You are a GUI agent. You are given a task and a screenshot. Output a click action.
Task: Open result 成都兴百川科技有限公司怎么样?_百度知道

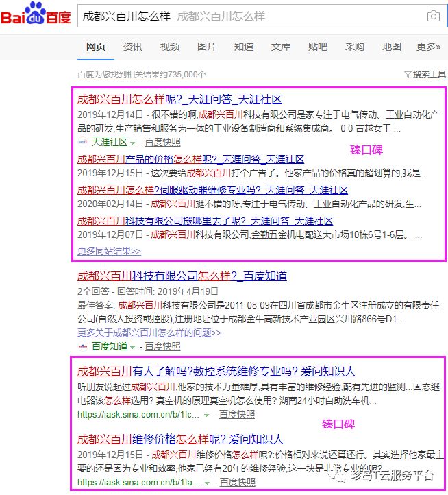pyautogui.click(x=182, y=276)
